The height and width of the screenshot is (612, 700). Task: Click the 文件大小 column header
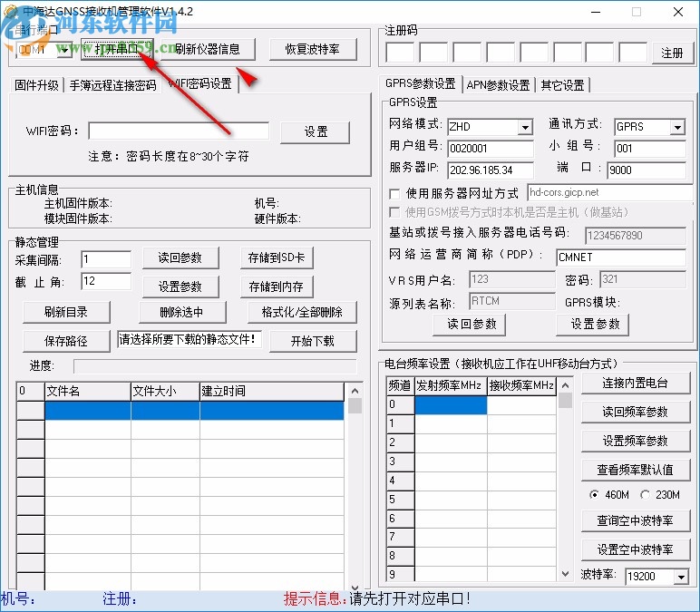[165, 392]
